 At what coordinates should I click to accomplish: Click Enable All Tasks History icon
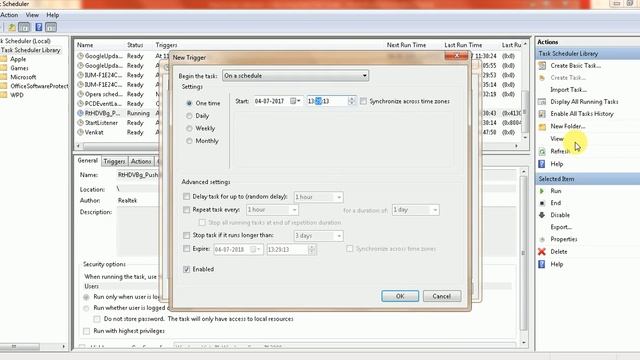(x=542, y=114)
